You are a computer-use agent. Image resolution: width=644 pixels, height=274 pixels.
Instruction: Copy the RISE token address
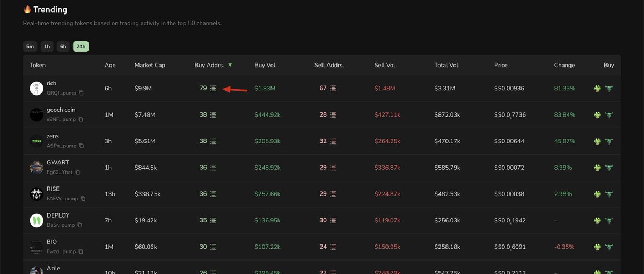[83, 198]
